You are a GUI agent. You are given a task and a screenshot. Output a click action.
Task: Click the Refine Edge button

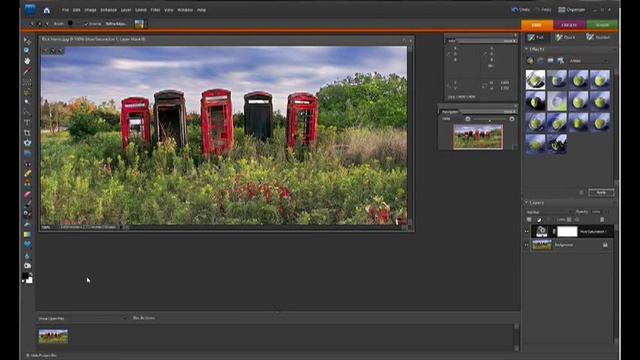click(x=116, y=24)
